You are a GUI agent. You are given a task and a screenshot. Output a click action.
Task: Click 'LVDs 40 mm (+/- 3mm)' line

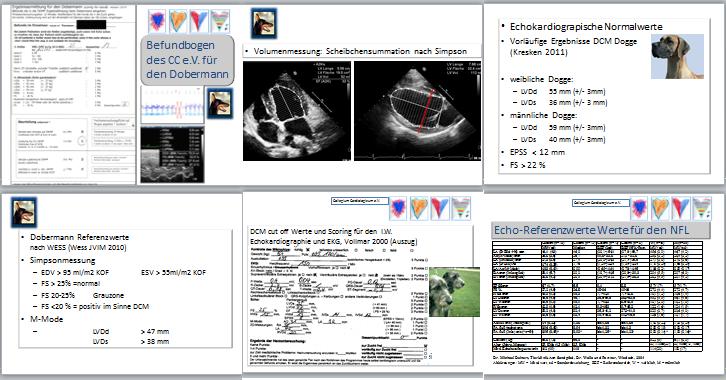tap(563, 139)
